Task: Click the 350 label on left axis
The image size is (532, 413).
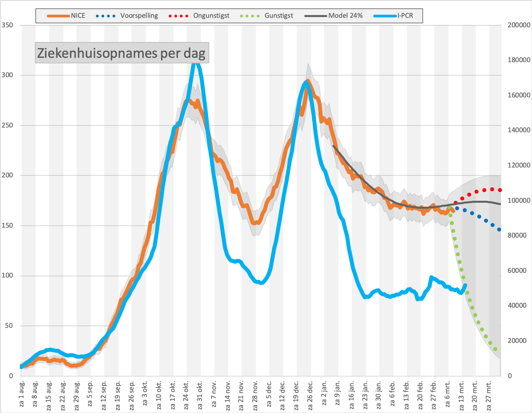Action: click(7, 25)
